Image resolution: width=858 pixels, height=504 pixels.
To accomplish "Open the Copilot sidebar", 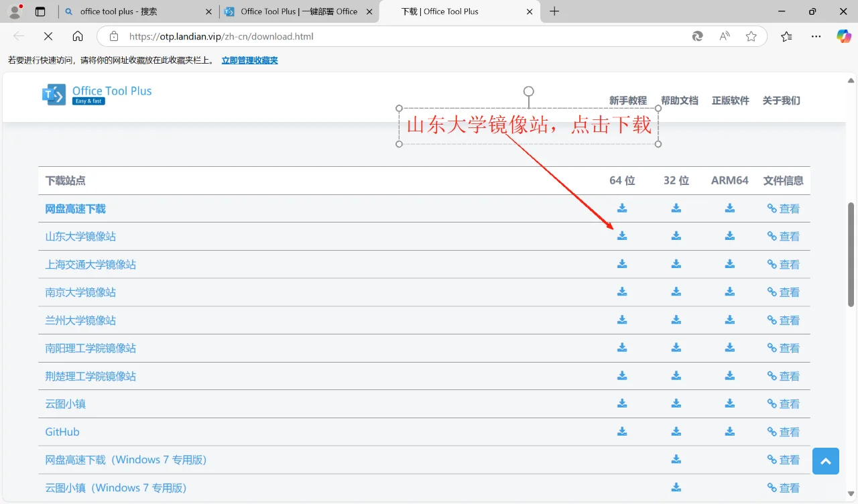I will pyautogui.click(x=844, y=36).
